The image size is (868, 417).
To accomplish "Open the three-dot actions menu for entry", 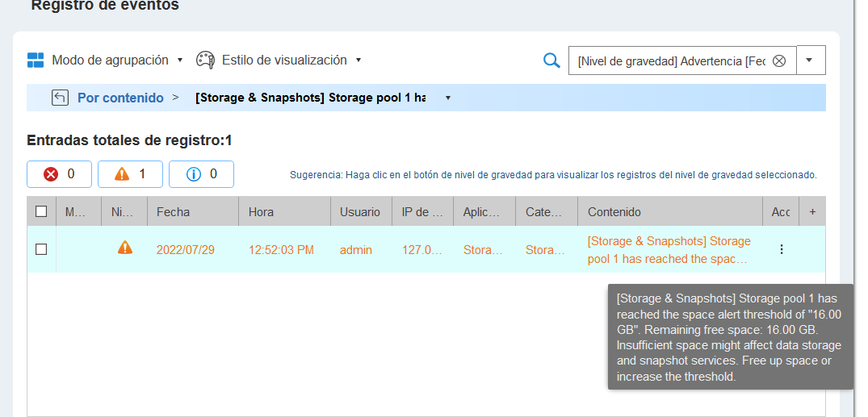I will [781, 249].
